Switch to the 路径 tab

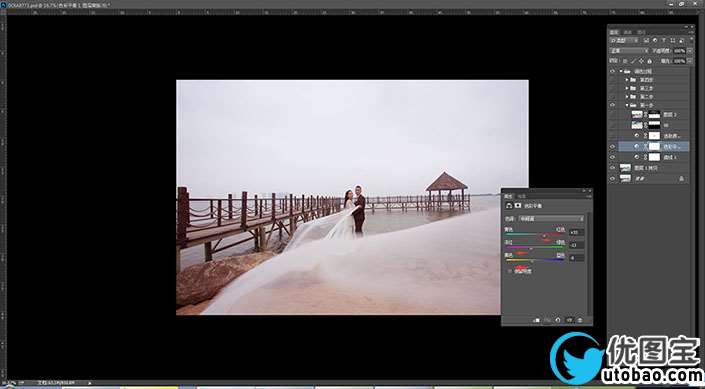click(x=642, y=32)
